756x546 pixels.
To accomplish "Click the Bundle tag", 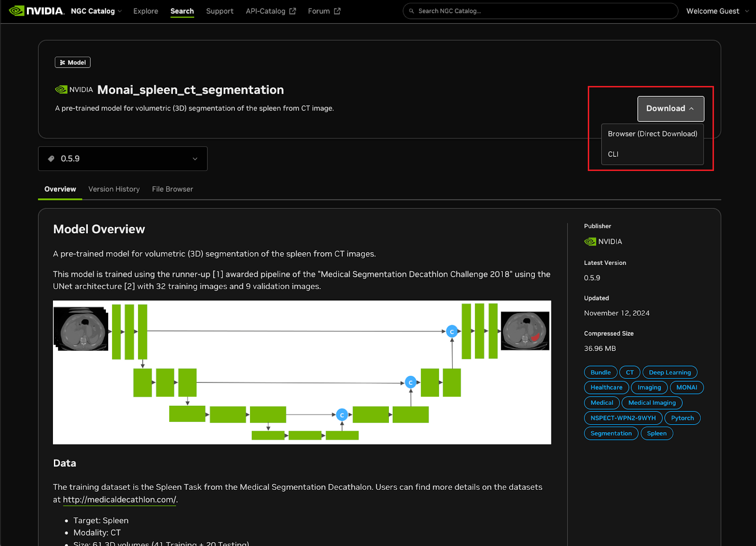I will click(x=601, y=372).
